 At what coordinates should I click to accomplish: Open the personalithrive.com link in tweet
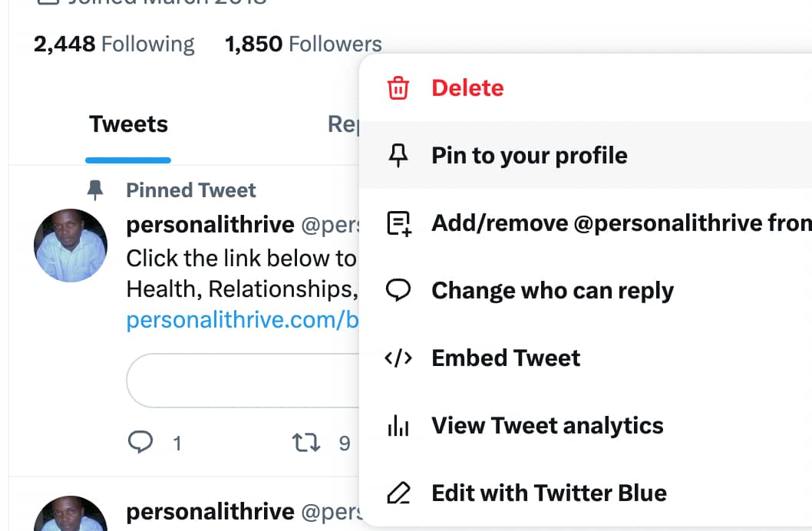pyautogui.click(x=243, y=320)
